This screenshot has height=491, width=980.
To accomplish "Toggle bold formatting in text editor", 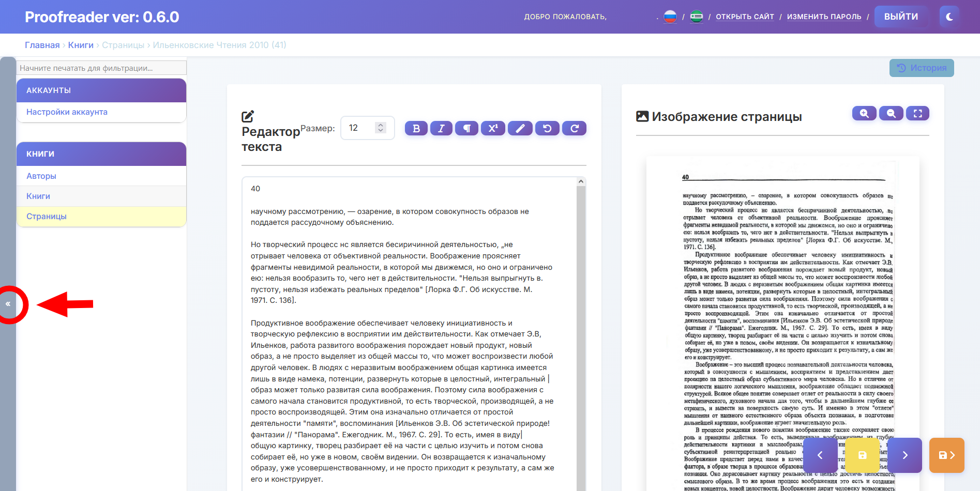I will [416, 128].
